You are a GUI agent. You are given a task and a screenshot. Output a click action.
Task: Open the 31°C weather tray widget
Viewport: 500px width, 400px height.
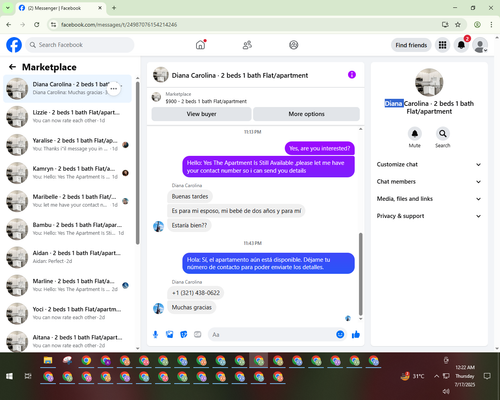coord(412,376)
